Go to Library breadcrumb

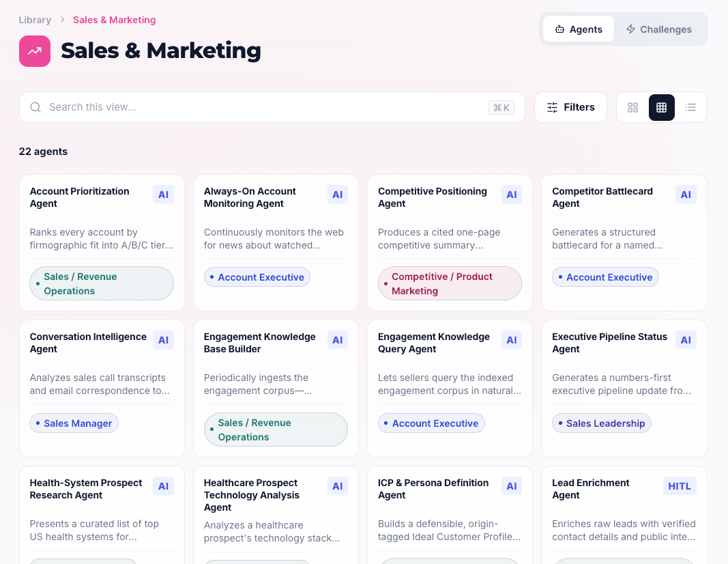35,20
